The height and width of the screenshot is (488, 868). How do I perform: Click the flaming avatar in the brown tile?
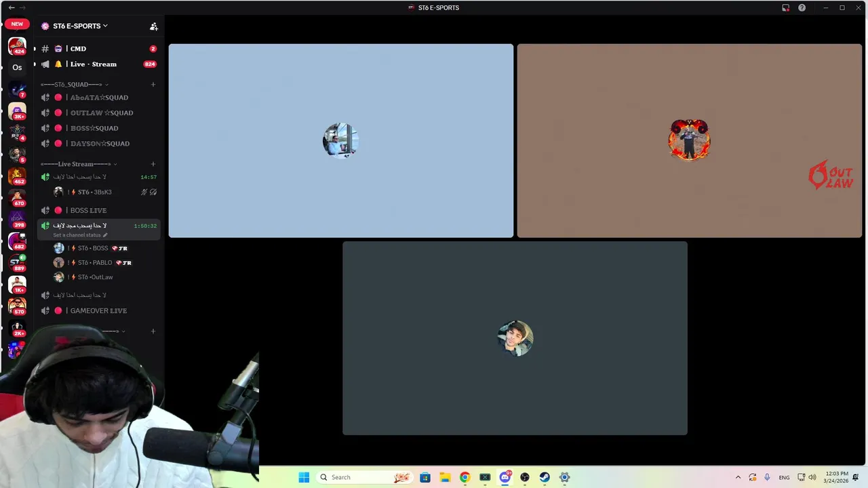[x=690, y=140]
